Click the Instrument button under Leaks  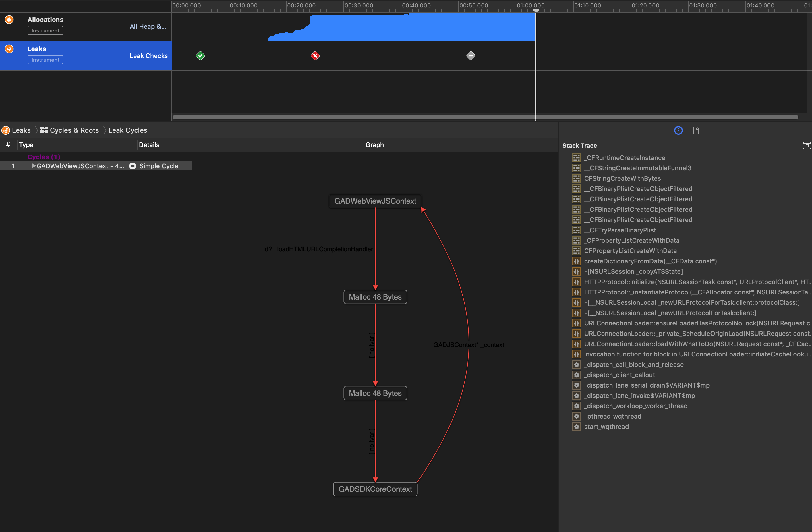click(45, 60)
